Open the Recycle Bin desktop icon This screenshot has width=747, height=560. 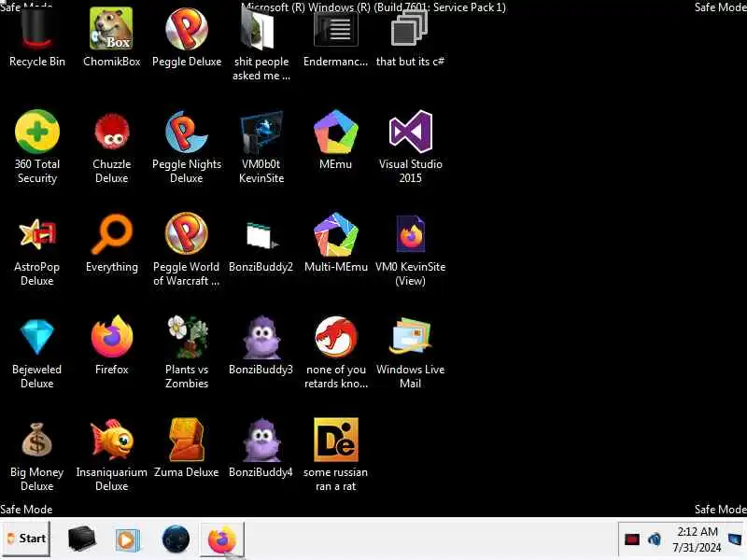(x=37, y=30)
